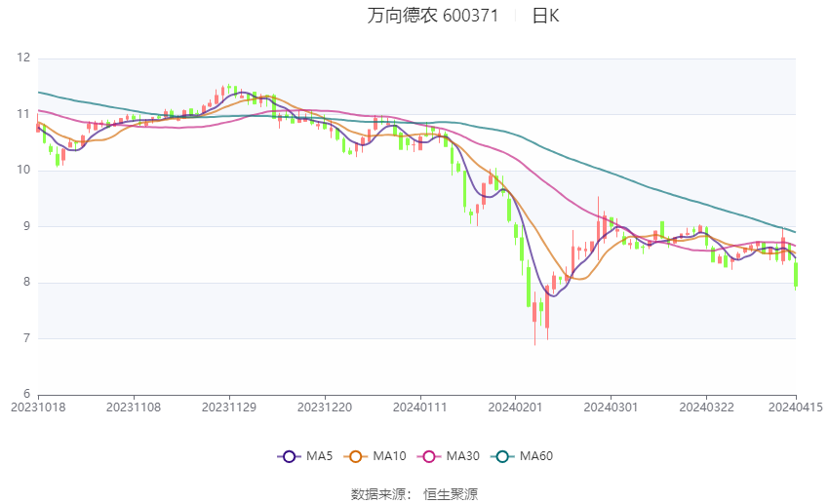Select the 20240301 date on x-axis

[610, 407]
